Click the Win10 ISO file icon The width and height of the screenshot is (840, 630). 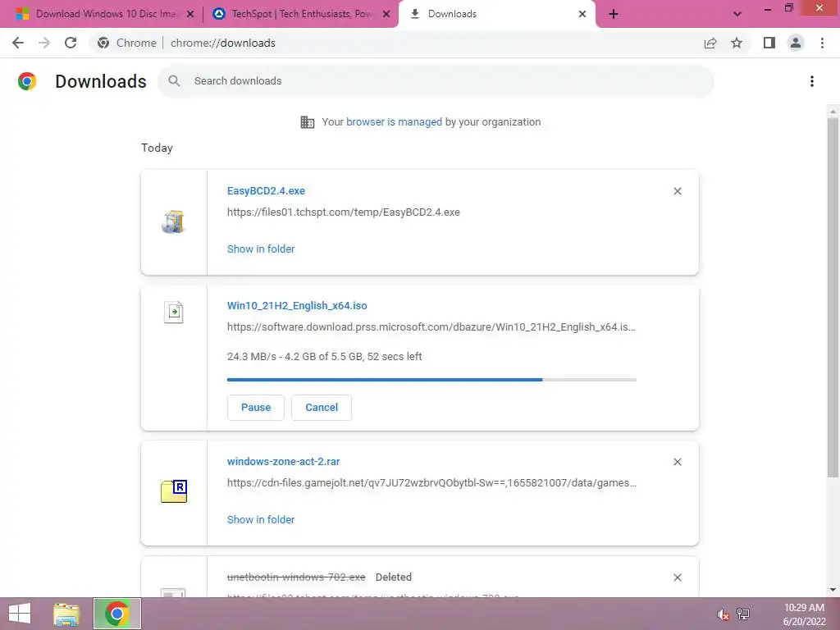coord(174,312)
